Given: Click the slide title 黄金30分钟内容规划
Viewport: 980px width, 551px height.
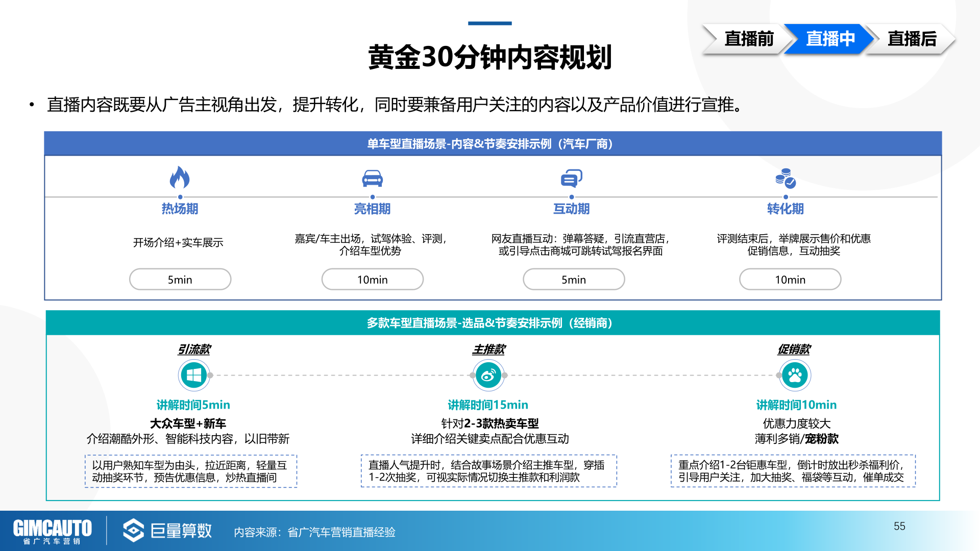Looking at the screenshot, I should point(490,57).
